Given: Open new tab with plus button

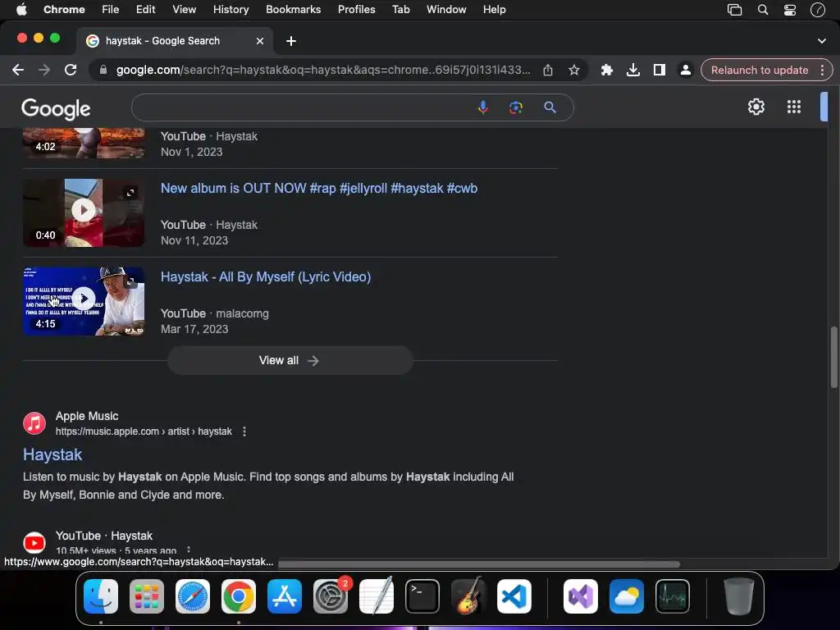Looking at the screenshot, I should 291,41.
